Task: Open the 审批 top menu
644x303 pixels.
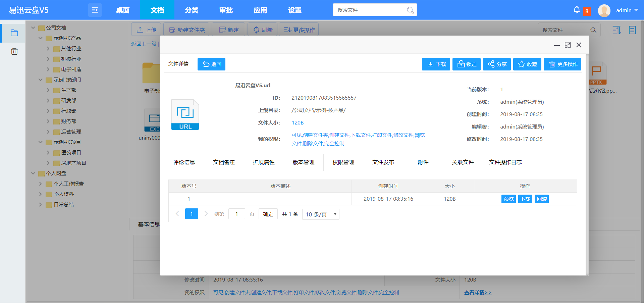Action: pos(226,10)
